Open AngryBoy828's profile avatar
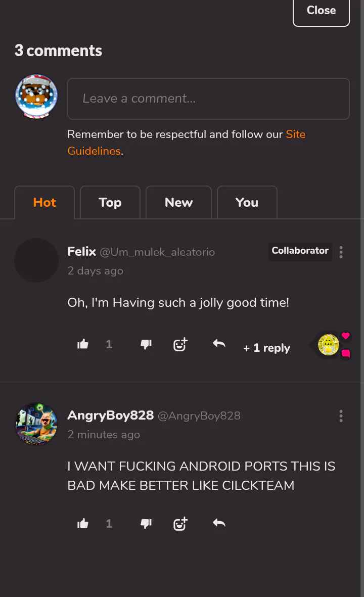The height and width of the screenshot is (597, 364). point(36,424)
